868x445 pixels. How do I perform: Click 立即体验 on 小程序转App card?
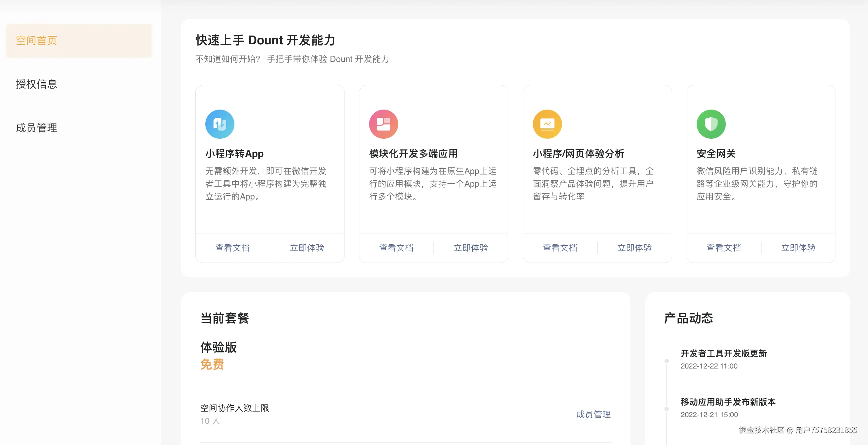307,248
